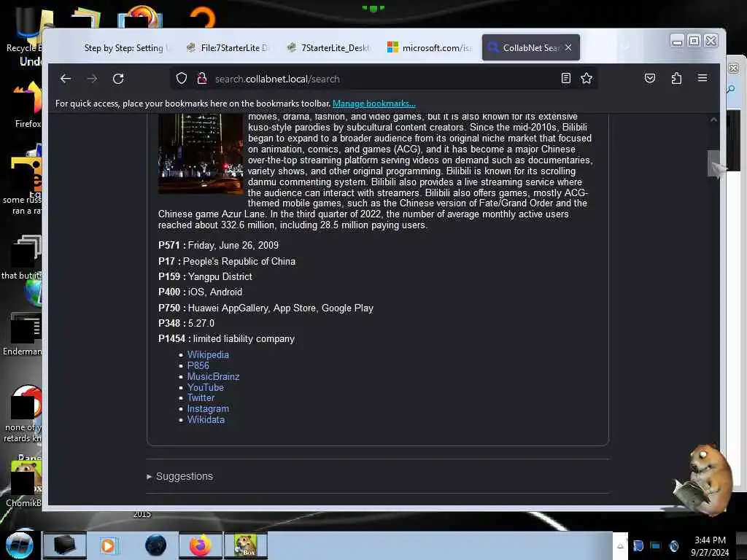Expand the Suggestions section
This screenshot has height=560, width=747.
(180, 476)
